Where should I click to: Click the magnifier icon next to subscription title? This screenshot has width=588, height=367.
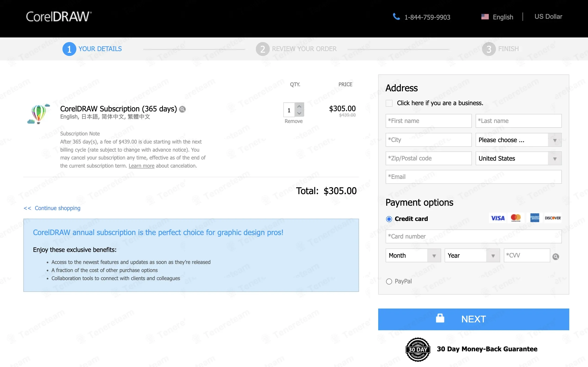coord(183,109)
